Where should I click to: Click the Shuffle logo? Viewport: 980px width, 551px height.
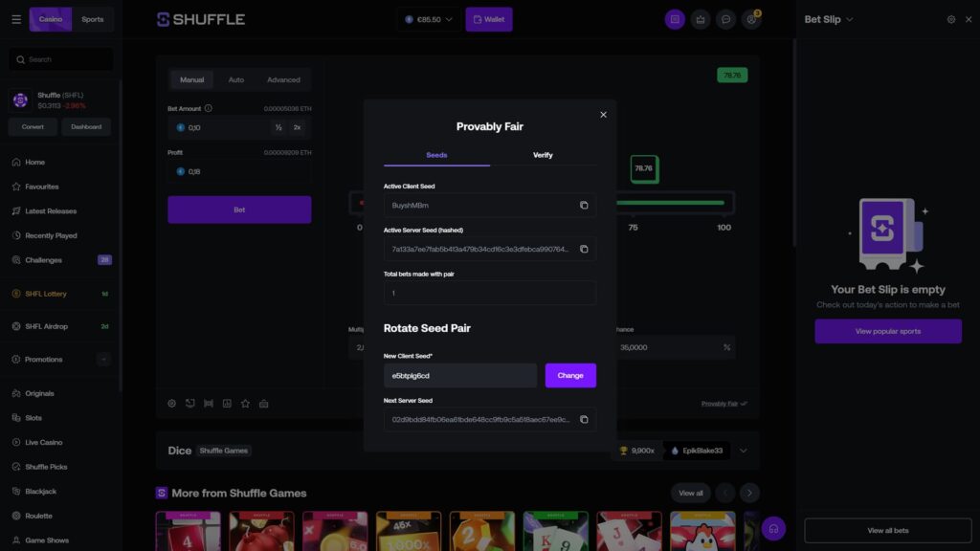pos(201,19)
